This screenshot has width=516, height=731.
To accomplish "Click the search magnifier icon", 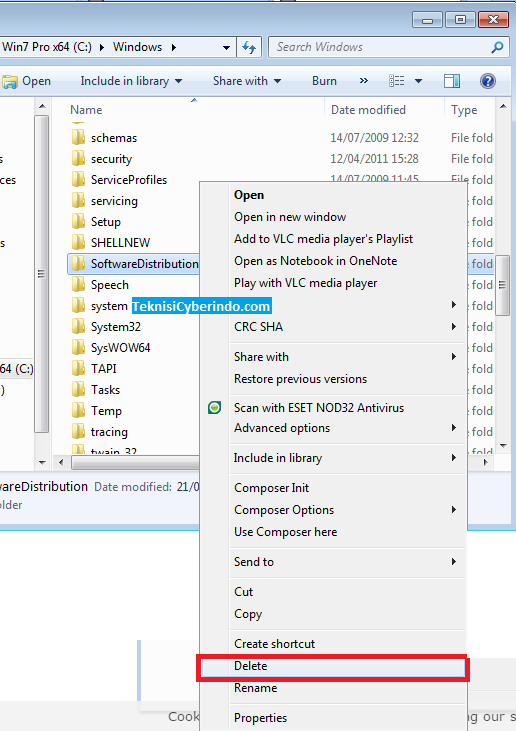I will pyautogui.click(x=497, y=47).
